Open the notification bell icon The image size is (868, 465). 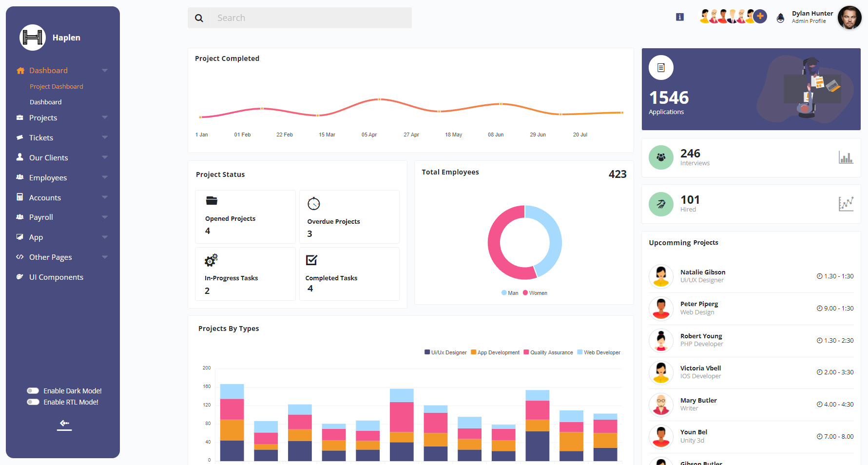coord(780,18)
